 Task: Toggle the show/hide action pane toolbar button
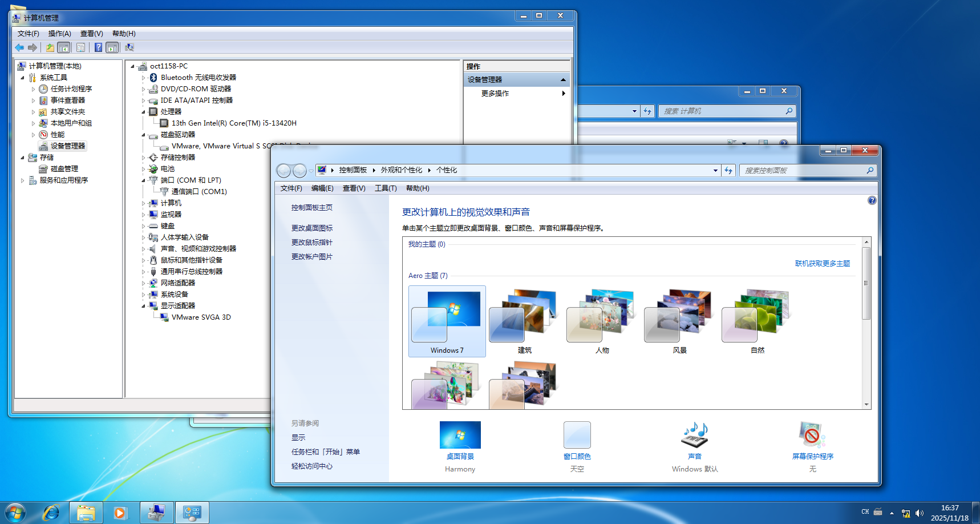click(112, 47)
